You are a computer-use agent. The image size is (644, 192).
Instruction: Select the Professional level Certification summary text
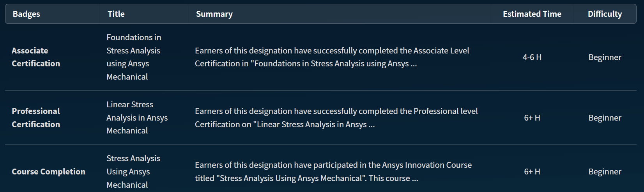336,118
